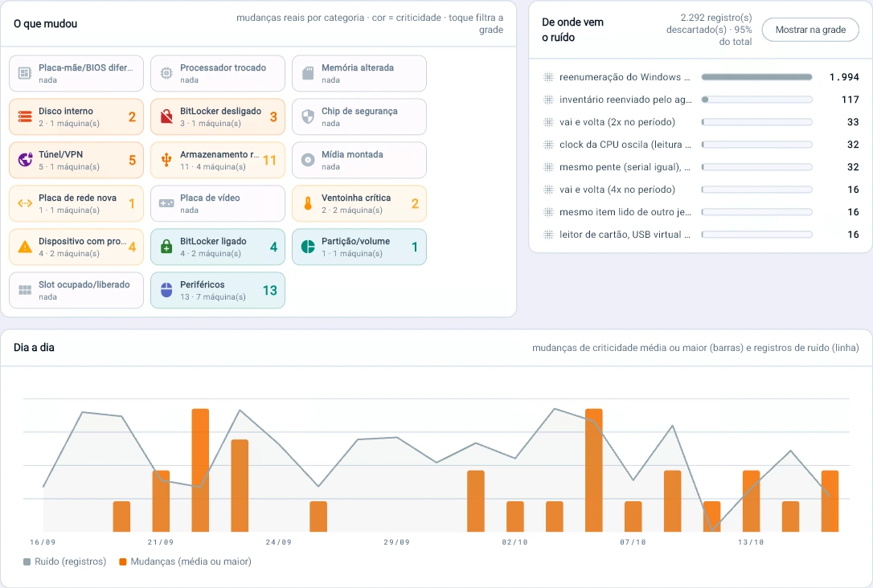Click the USB icon on Armazenamento removível

166,160
